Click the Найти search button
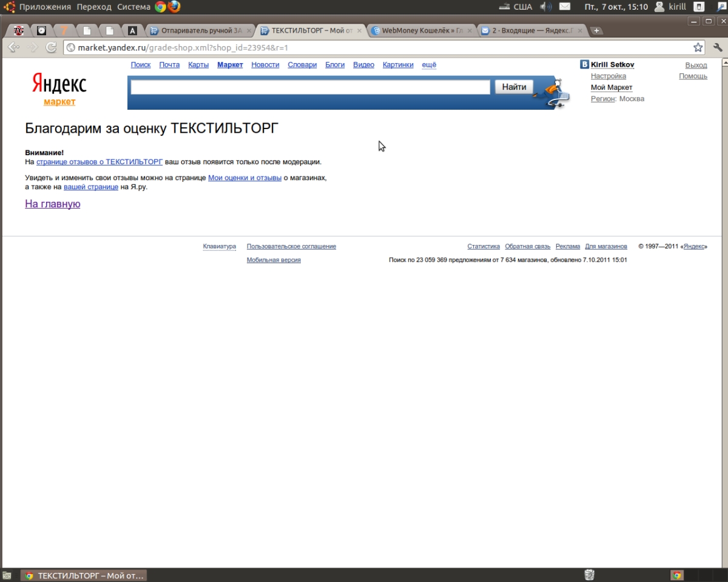 tap(514, 87)
